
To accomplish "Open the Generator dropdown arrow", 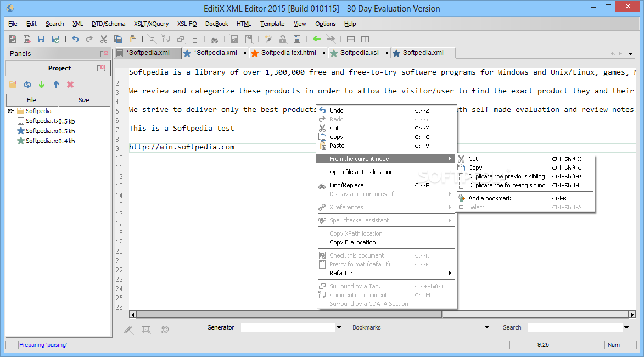I will 339,327.
